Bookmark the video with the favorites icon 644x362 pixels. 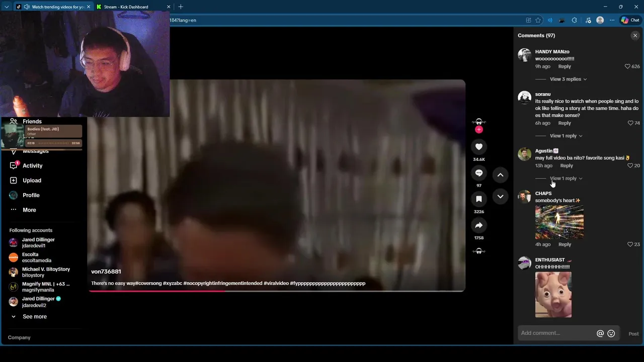479,199
